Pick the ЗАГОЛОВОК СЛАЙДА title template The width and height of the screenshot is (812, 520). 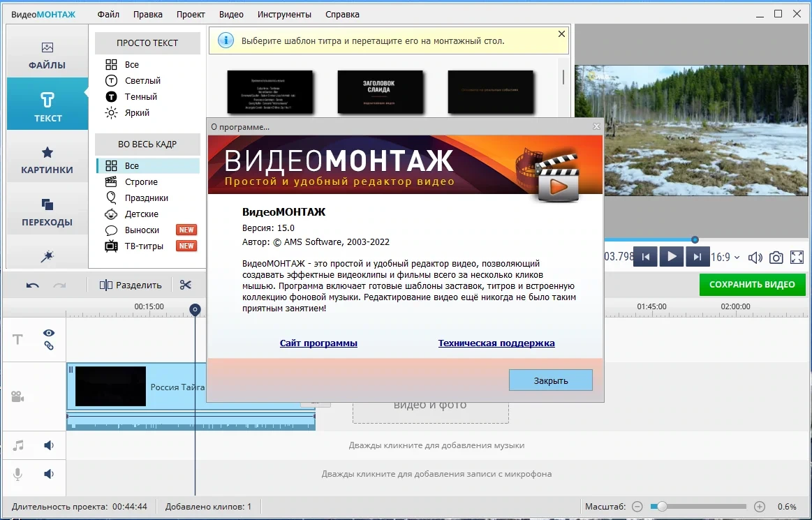[380, 91]
